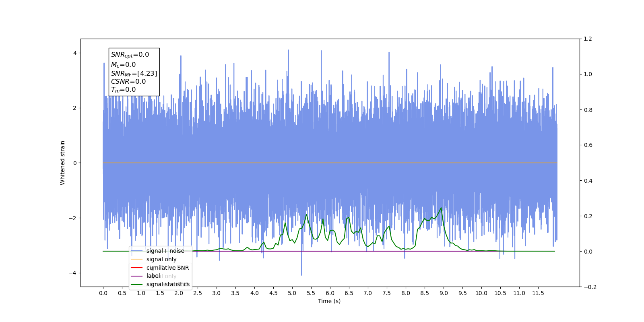644x322 pixels.
Task: Click the 6.0 tick on the time axis
Action: click(330, 293)
